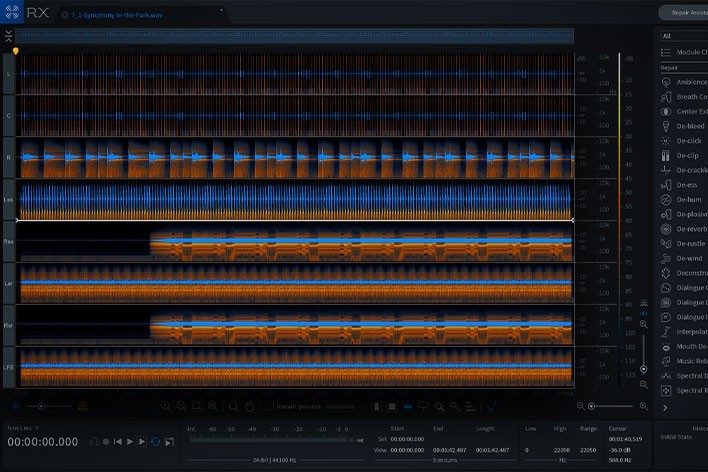Collapse the waveform overview
Image resolution: width=708 pixels, height=472 pixels.
coord(9,36)
